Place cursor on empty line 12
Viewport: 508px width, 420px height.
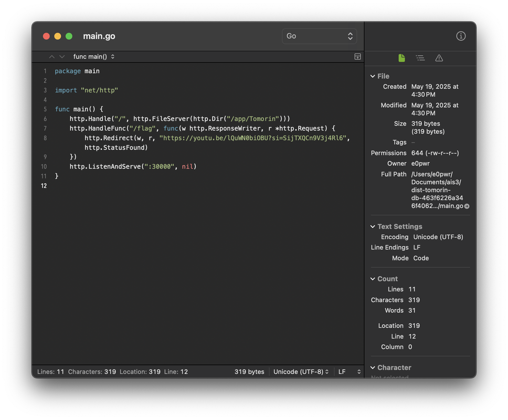(207, 186)
